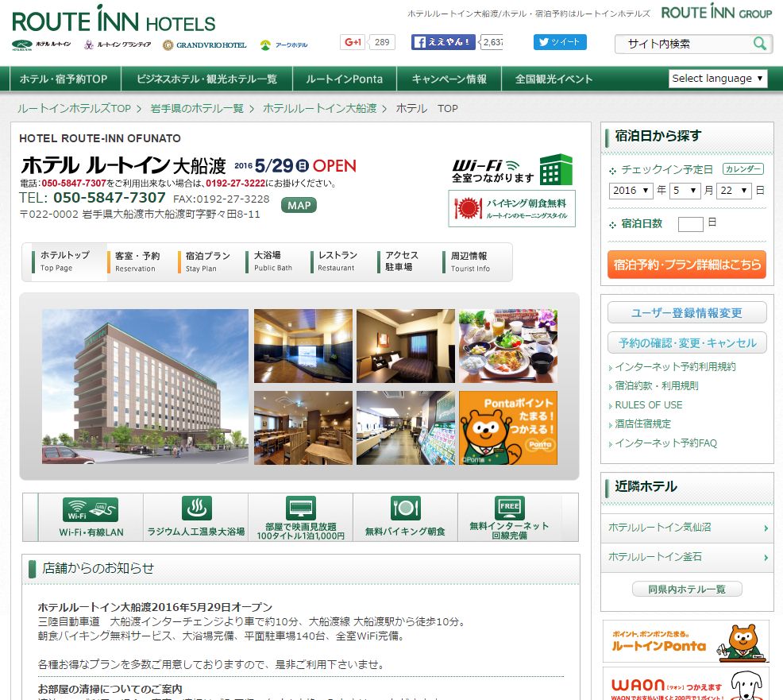Open the インターネット予約FAQ link
This screenshot has width=783, height=700.
pyautogui.click(x=665, y=443)
